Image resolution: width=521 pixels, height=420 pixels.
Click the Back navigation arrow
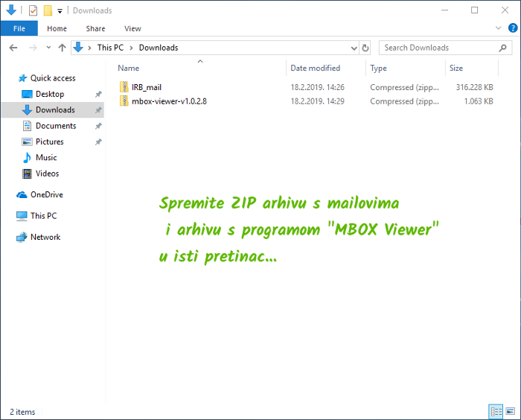pyautogui.click(x=13, y=48)
